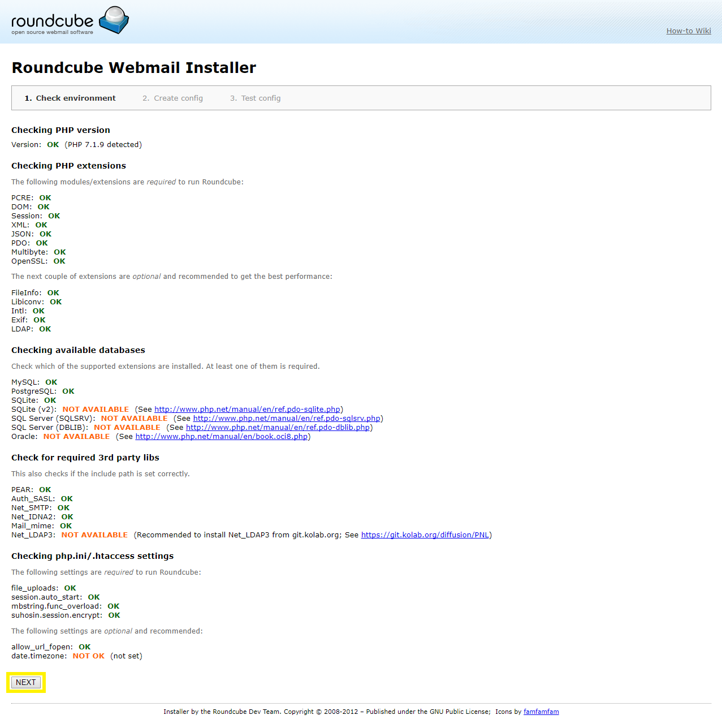This screenshot has width=722, height=728.
Task: Click the DOM OK row
Action: coord(31,207)
